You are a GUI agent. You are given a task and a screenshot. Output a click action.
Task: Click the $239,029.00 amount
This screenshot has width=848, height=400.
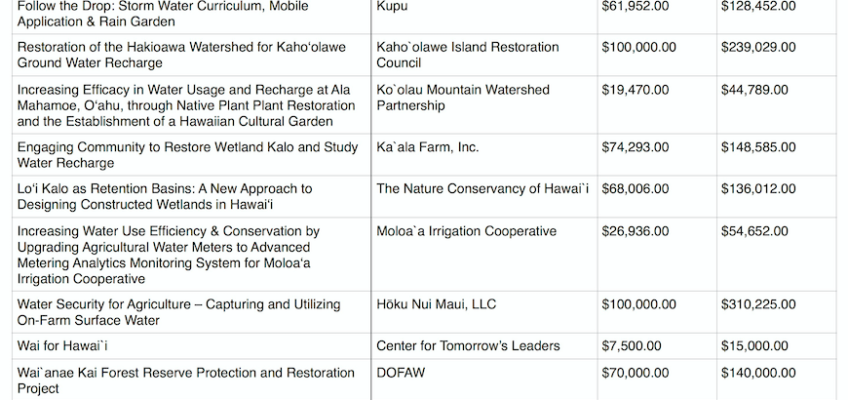[x=758, y=47]
